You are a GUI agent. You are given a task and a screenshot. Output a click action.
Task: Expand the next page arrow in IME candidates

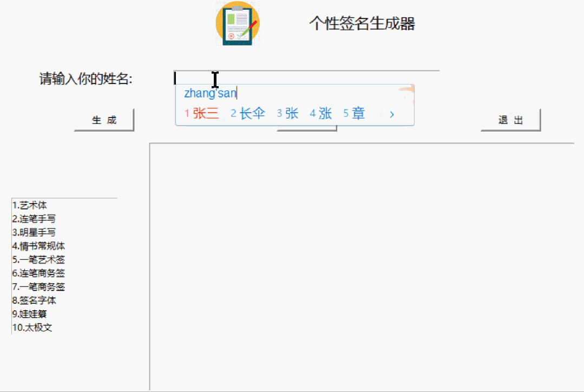(x=392, y=114)
